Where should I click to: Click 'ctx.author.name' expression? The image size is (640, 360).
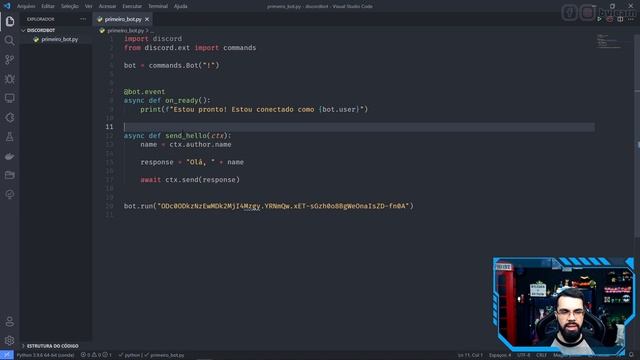(200, 144)
